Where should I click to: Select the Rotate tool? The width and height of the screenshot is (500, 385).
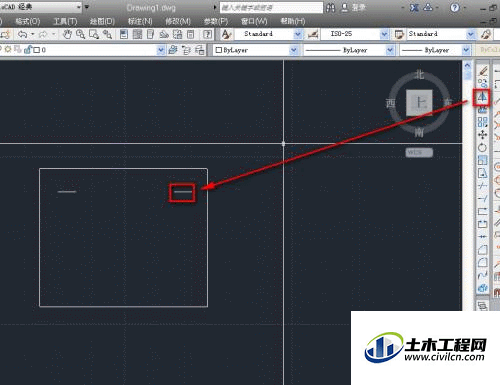tap(482, 147)
